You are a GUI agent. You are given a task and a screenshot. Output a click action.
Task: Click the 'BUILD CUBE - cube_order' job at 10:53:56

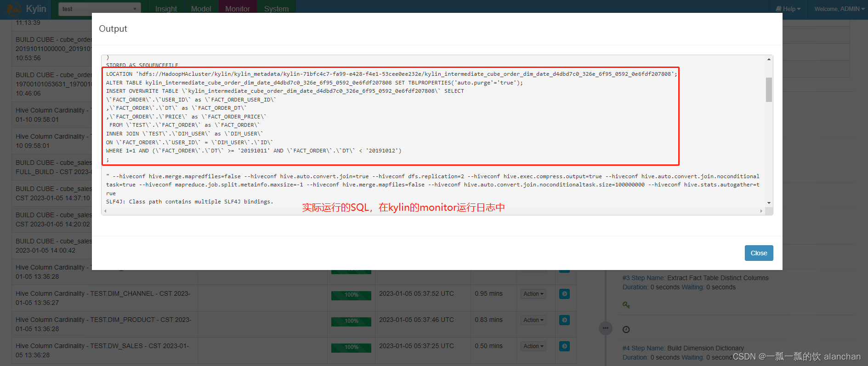tap(53, 49)
